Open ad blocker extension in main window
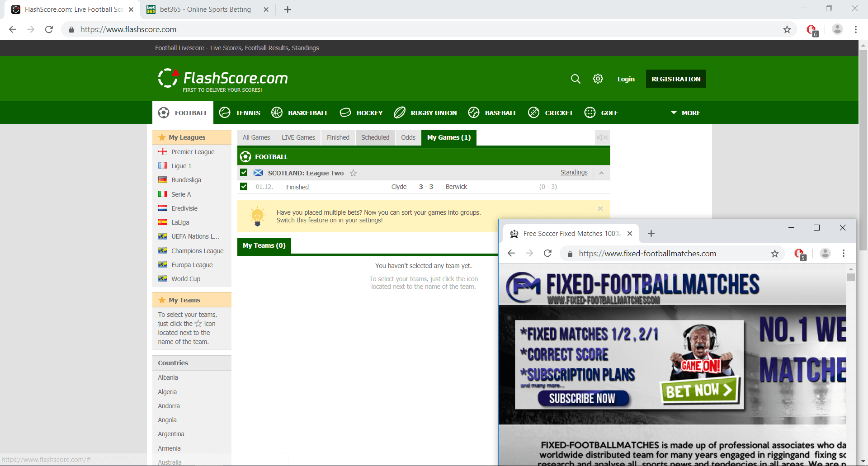 812,30
